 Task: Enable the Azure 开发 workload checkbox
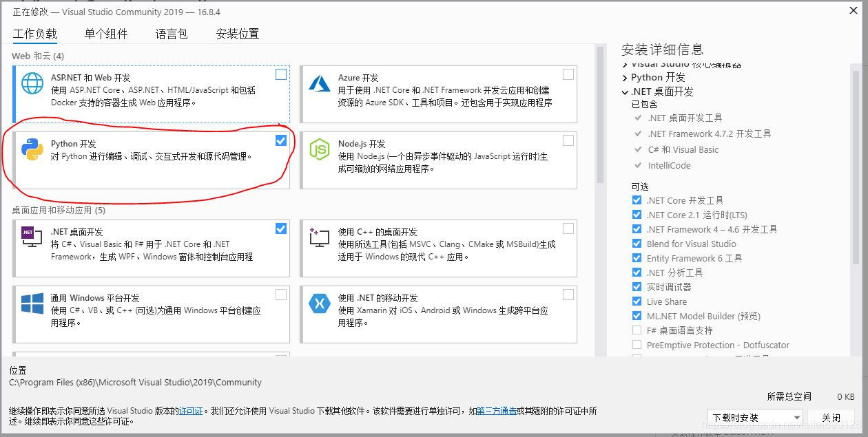[568, 74]
